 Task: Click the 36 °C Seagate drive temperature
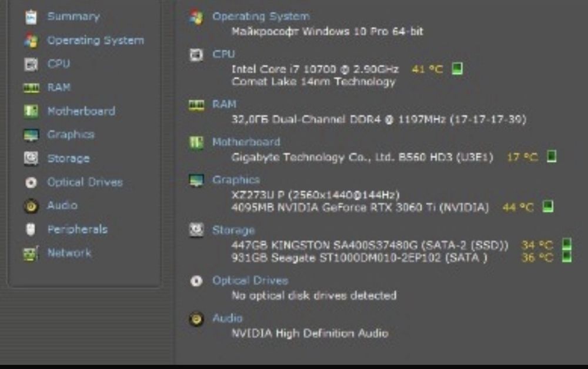click(537, 258)
